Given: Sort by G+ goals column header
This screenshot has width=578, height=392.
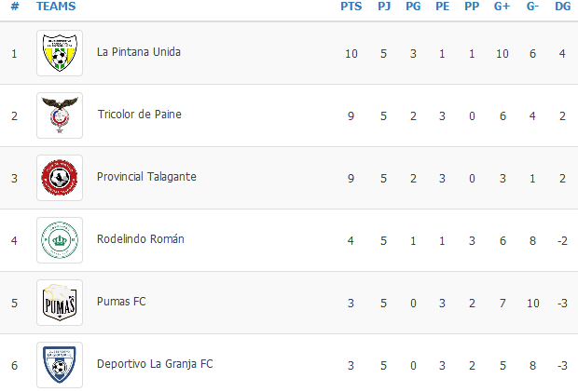Looking at the screenshot, I should click(502, 7).
